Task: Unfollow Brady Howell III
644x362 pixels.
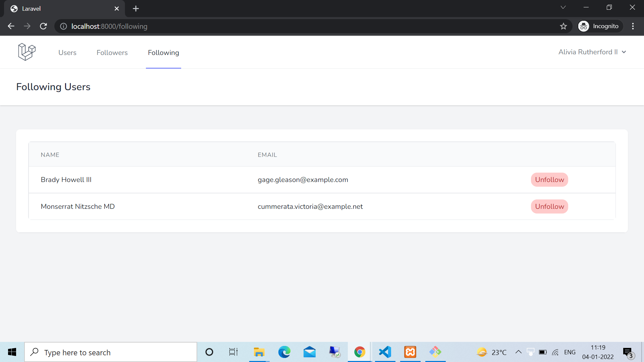Action: tap(549, 180)
